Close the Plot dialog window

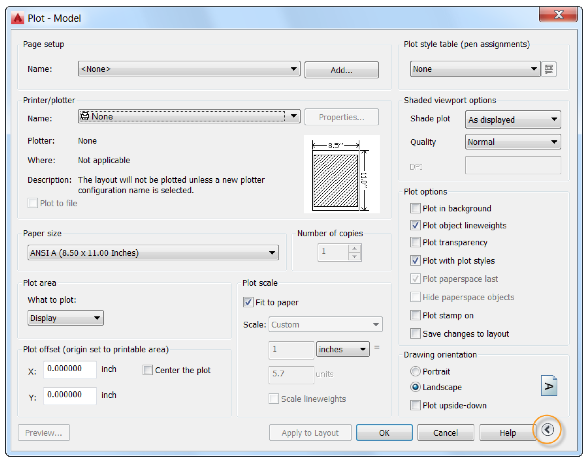tap(559, 14)
